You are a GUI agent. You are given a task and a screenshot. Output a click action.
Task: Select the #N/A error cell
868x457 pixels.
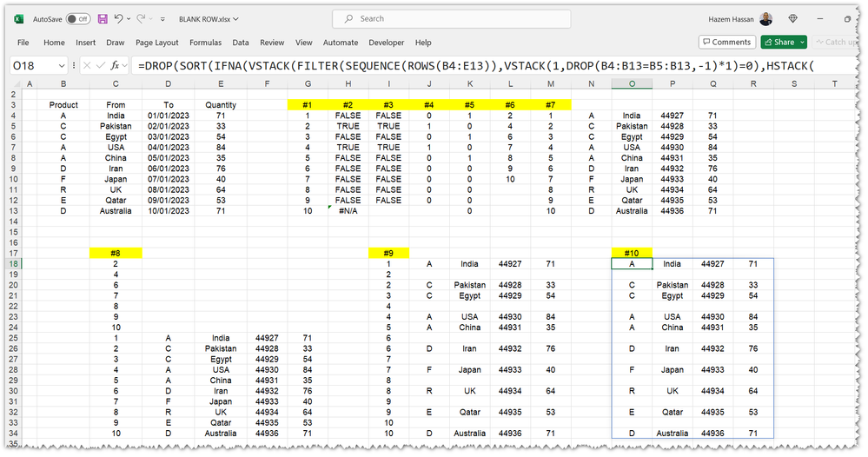click(348, 211)
